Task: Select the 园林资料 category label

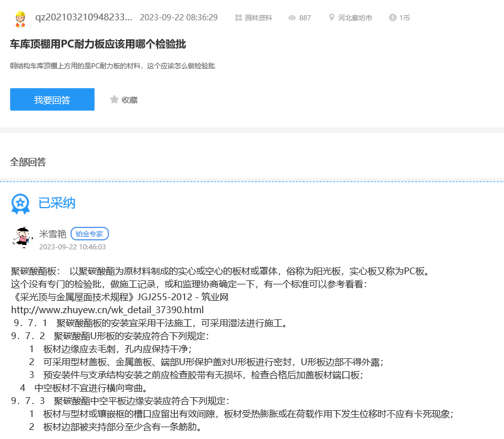Action: 258,18
